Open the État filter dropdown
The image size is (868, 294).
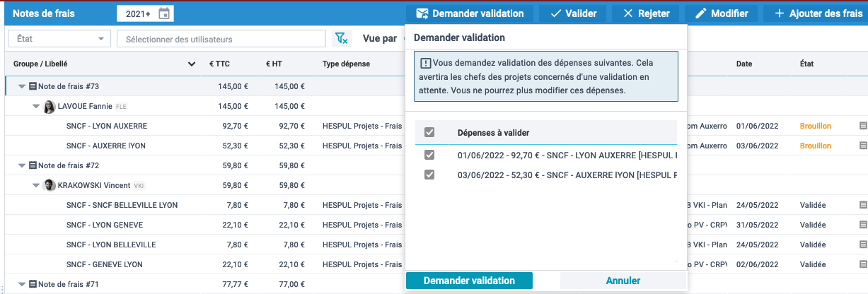tap(59, 39)
